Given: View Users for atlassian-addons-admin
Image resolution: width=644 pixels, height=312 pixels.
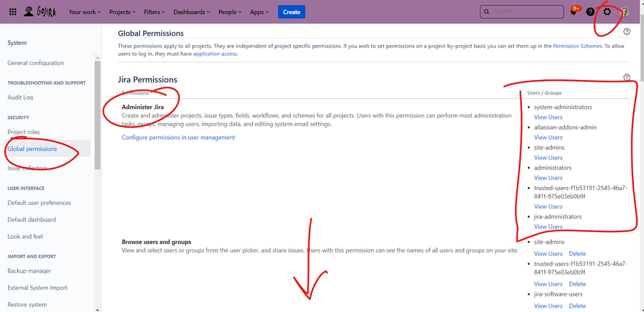Looking at the screenshot, I should [548, 137].
